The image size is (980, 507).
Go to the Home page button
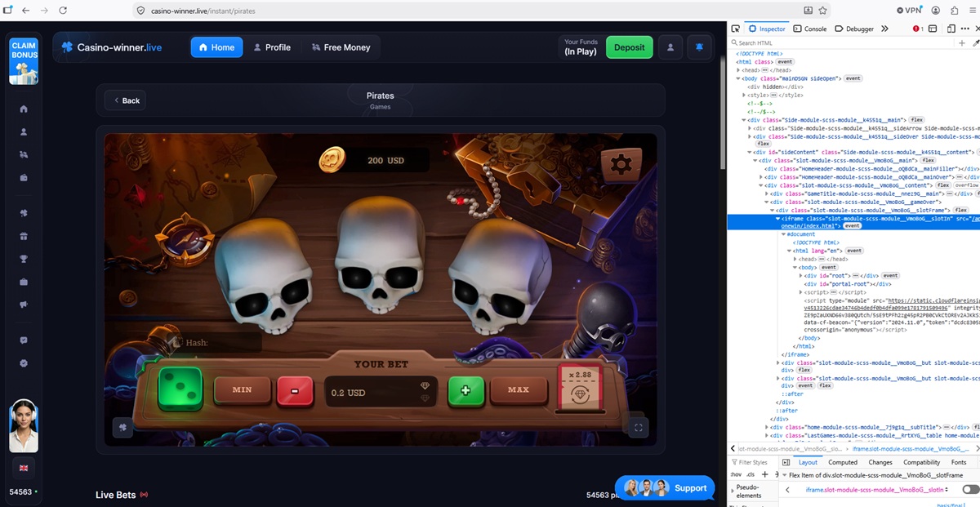216,47
